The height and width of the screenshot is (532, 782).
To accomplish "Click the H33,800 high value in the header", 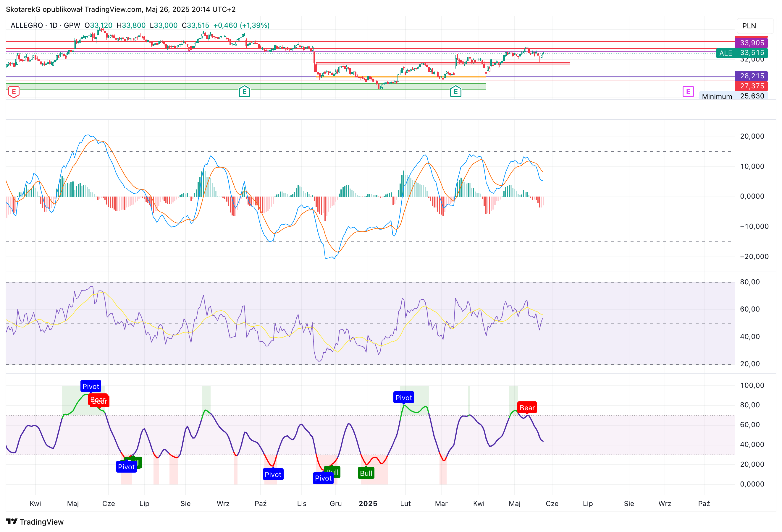I will [x=131, y=25].
